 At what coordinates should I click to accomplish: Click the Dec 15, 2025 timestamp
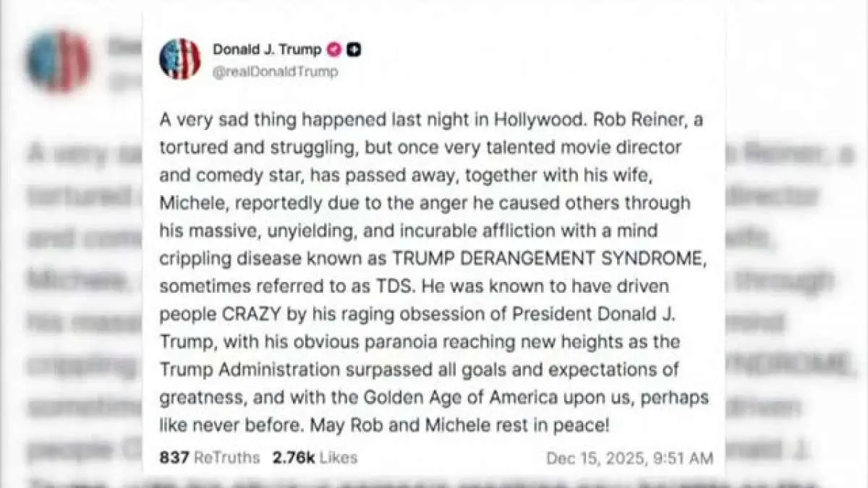(629, 458)
